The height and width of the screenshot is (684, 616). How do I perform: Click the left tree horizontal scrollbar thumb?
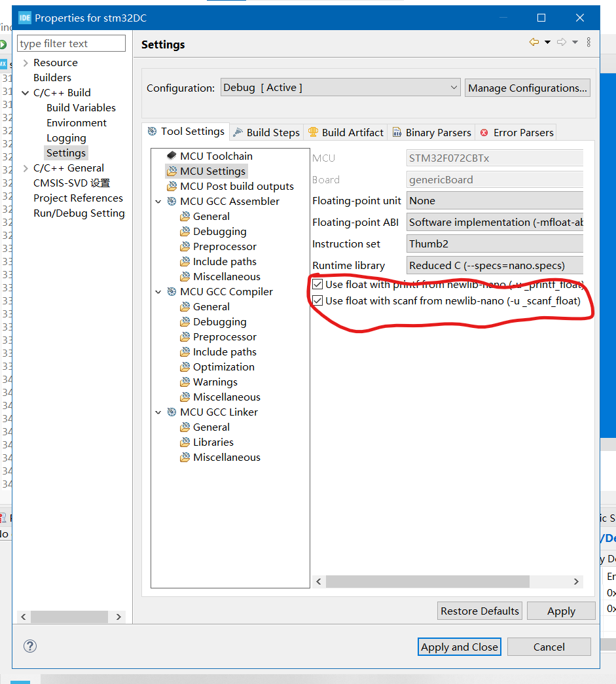tap(69, 617)
